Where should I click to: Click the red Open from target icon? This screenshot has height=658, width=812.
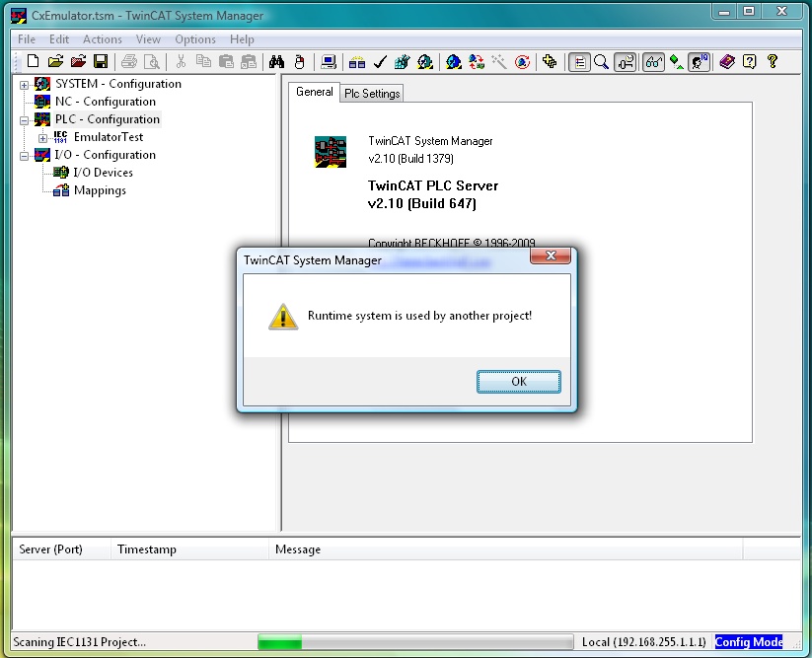[x=78, y=61]
